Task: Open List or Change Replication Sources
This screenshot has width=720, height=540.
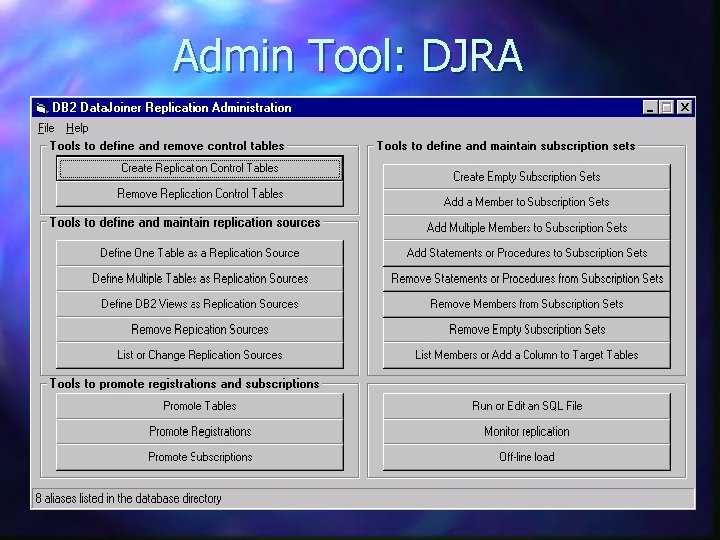Action: [200, 355]
